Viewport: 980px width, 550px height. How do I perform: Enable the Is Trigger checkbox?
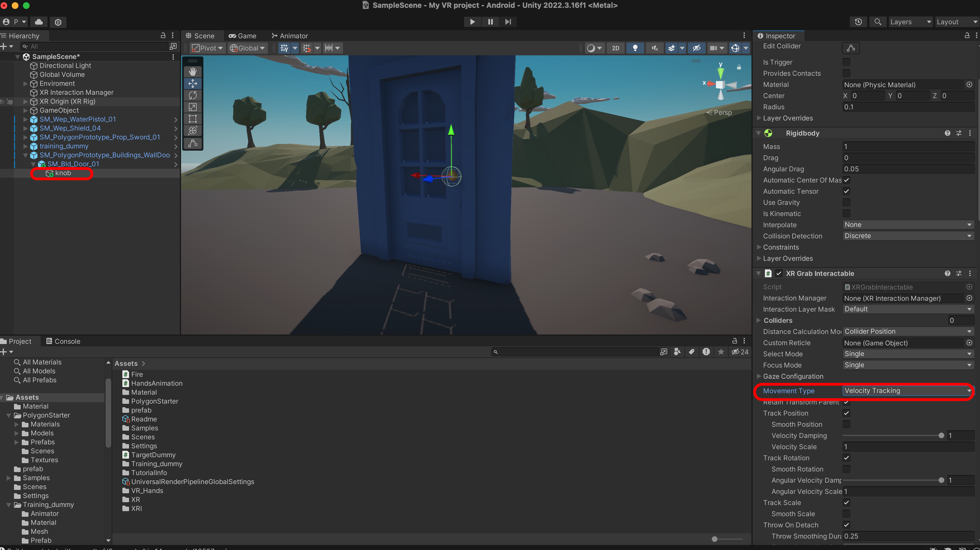tap(846, 62)
